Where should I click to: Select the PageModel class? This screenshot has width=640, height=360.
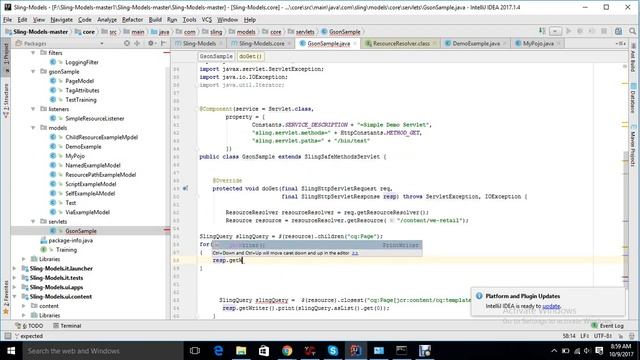click(x=80, y=81)
